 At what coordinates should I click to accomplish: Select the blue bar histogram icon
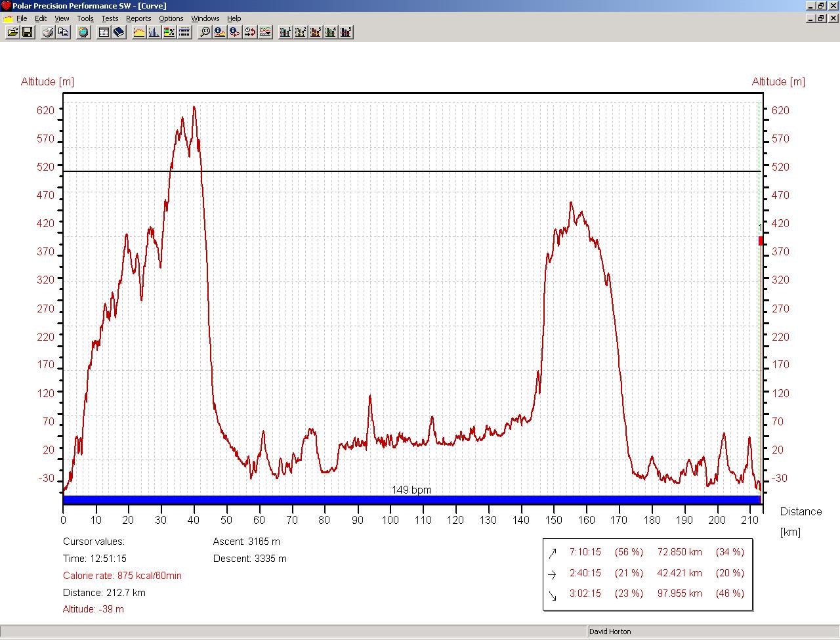click(154, 32)
